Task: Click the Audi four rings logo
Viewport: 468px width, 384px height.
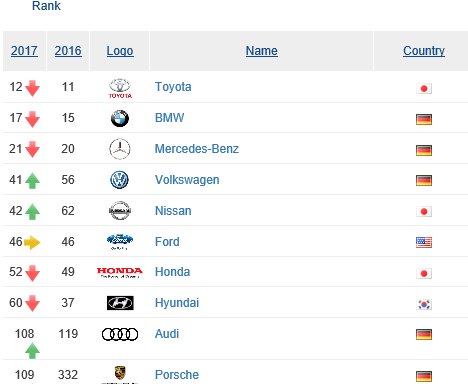Action: (120, 334)
